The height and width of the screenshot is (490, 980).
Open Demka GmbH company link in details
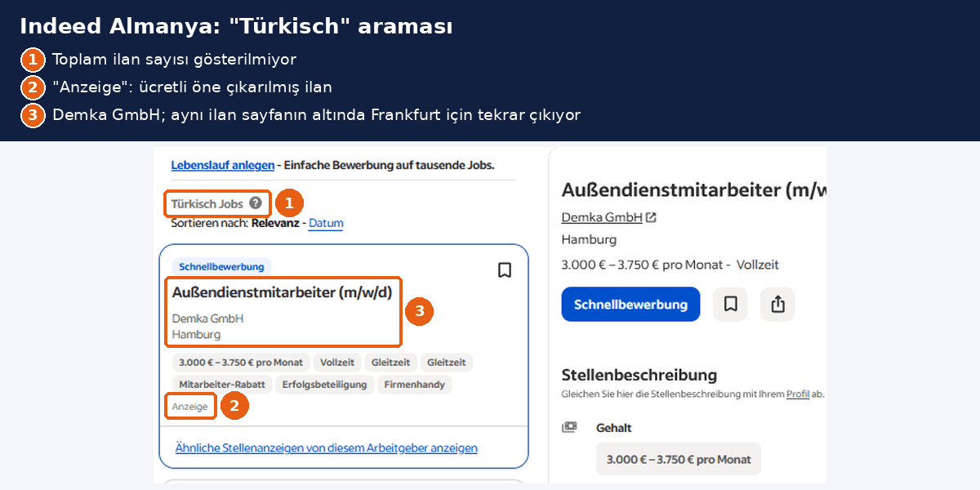[602, 217]
